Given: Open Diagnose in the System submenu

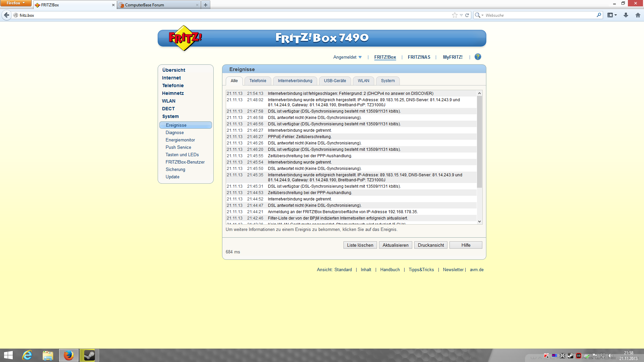Looking at the screenshot, I should tap(174, 132).
